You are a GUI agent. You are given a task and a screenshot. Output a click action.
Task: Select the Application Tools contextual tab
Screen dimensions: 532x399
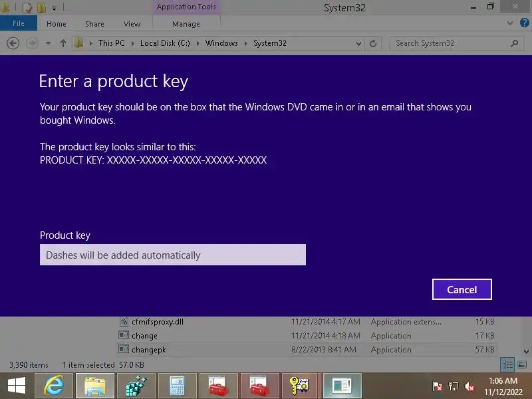point(186,7)
